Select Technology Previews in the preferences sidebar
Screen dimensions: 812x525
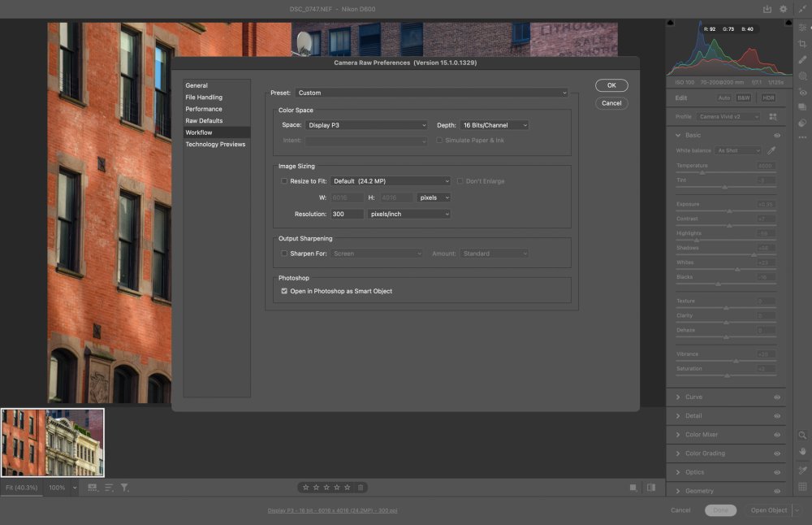(215, 144)
